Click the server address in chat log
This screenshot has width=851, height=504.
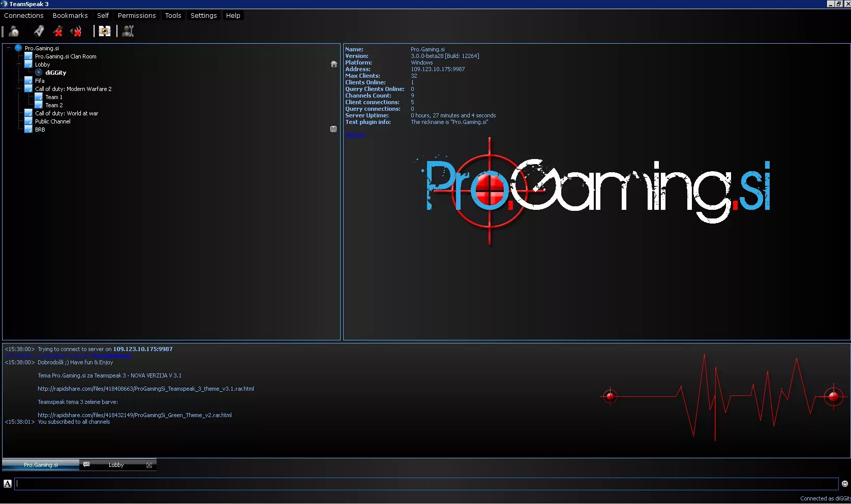pyautogui.click(x=143, y=349)
